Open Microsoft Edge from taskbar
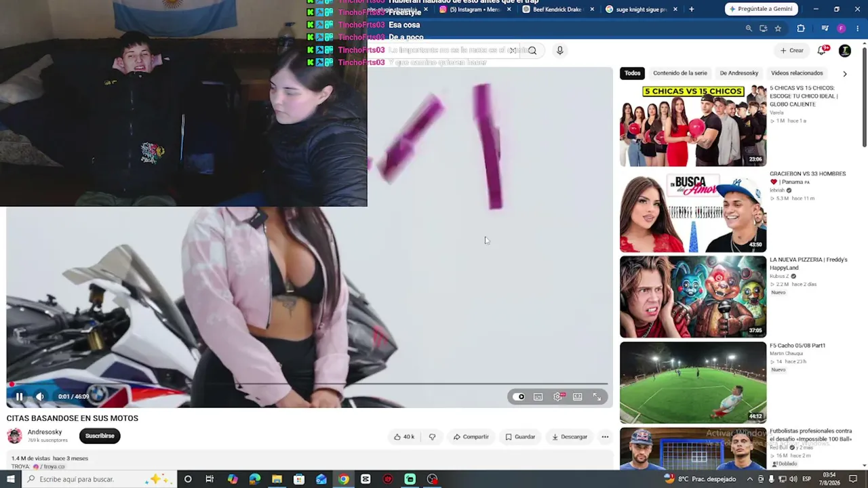This screenshot has width=868, height=488. [254, 479]
